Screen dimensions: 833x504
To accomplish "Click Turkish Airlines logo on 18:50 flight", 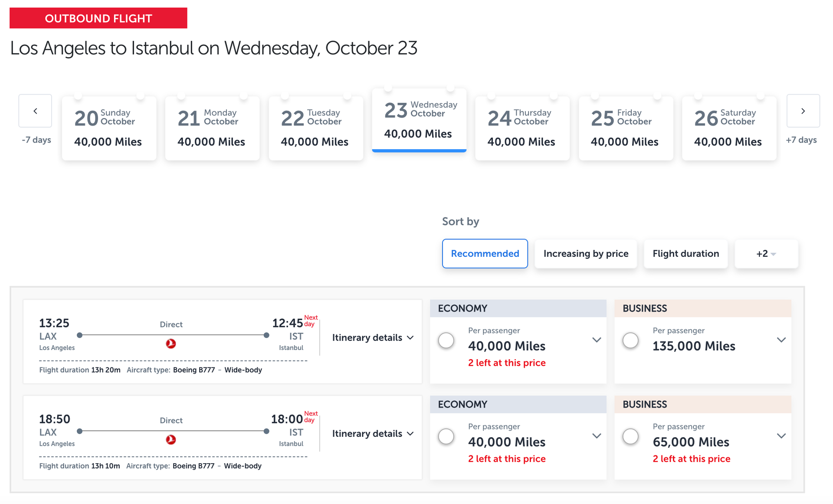I will [x=171, y=440].
